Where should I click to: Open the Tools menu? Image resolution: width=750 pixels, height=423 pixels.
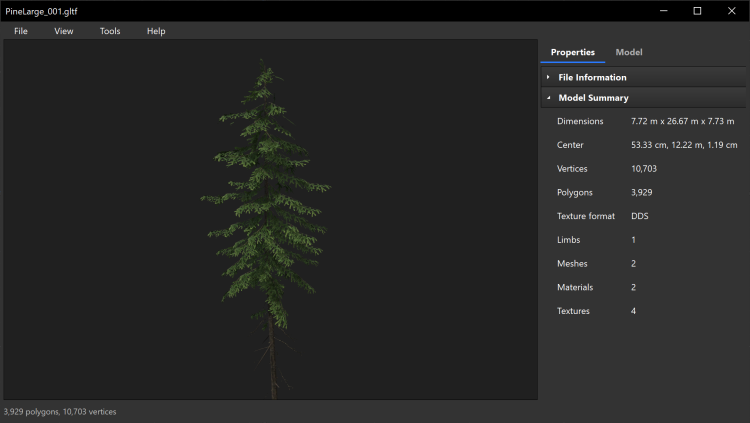(110, 31)
